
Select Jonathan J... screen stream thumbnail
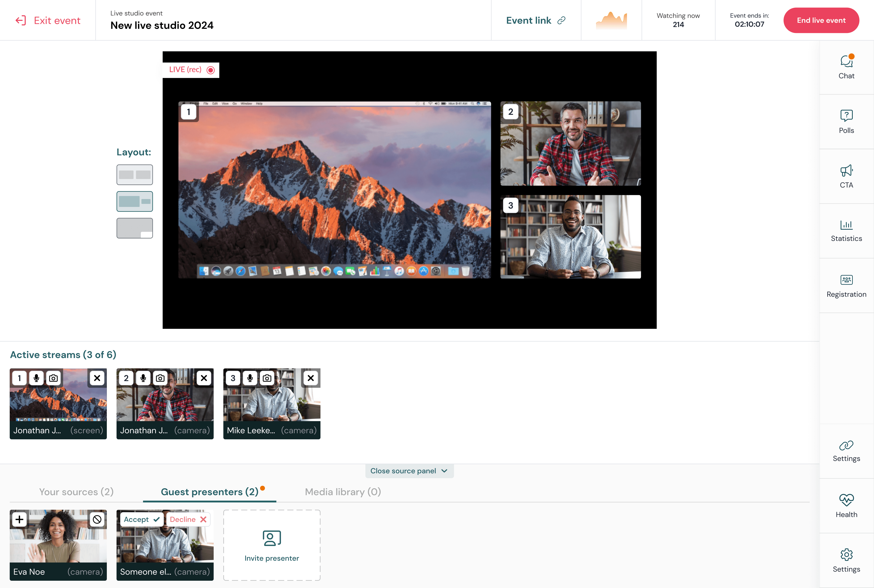click(58, 404)
